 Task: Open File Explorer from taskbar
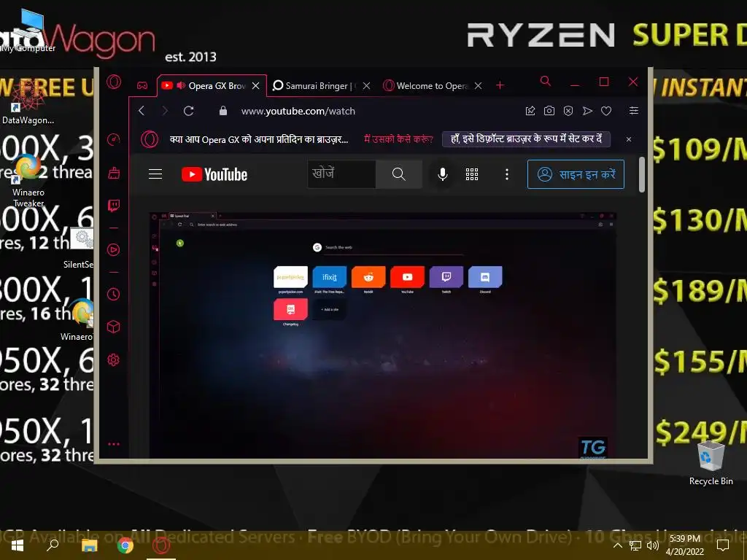(x=89, y=545)
